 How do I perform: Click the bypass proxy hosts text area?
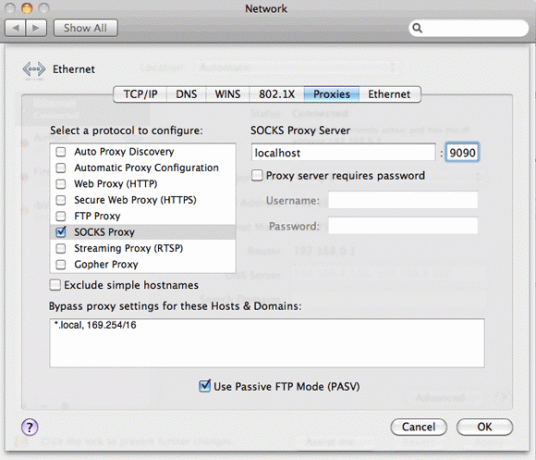267,343
